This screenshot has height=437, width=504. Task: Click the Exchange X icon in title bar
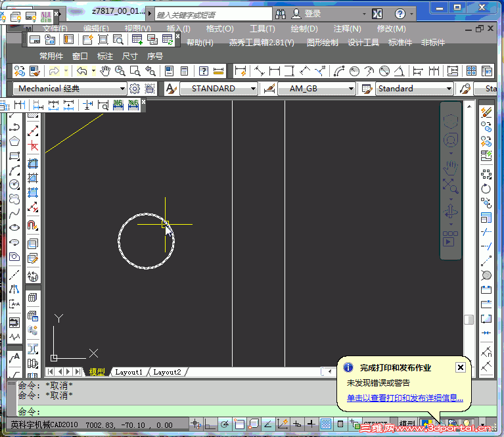pyautogui.click(x=377, y=14)
